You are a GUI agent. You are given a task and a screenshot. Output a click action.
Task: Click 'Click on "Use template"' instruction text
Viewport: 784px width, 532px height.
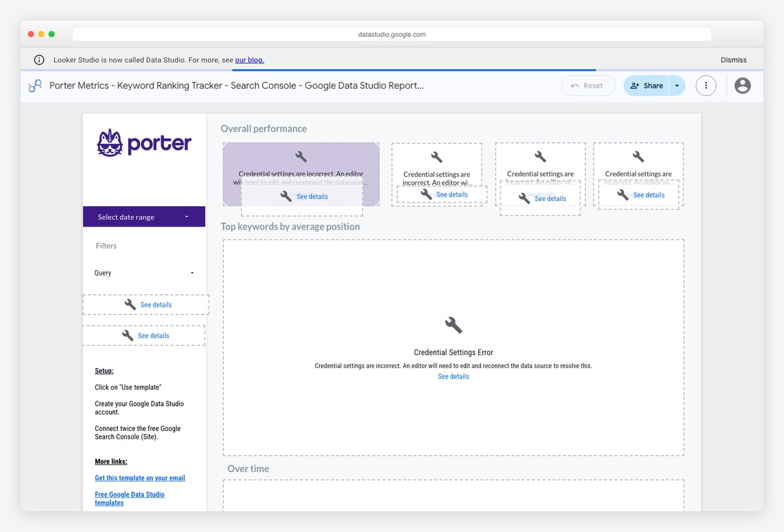coord(128,387)
